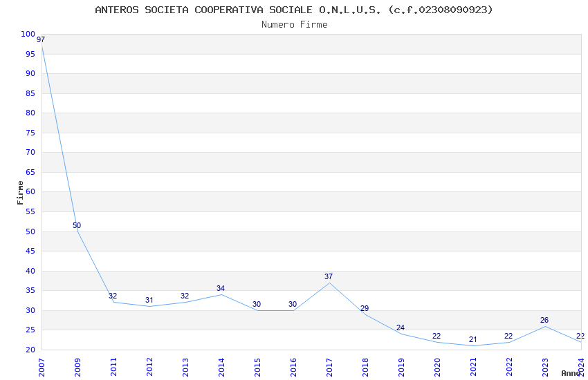Click the subtitle Numero Firme
The height and width of the screenshot is (380, 588).
click(x=295, y=25)
